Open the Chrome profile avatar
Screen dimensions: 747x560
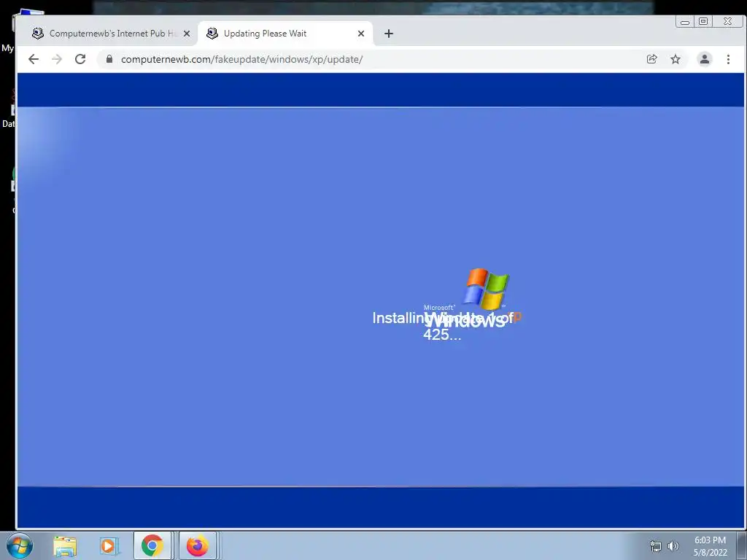(x=704, y=59)
